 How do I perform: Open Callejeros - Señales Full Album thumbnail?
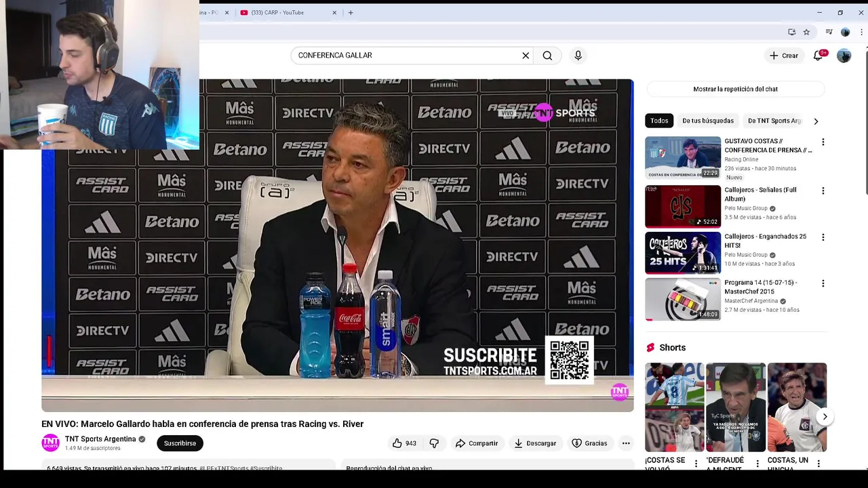pyautogui.click(x=683, y=206)
